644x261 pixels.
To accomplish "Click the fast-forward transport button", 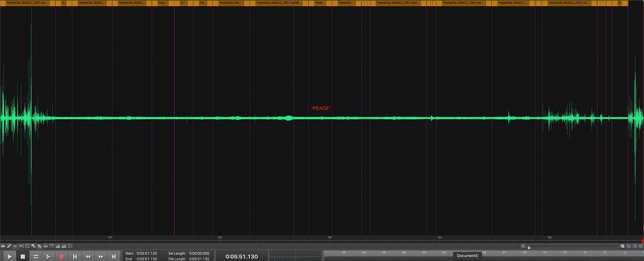I will pos(101,256).
